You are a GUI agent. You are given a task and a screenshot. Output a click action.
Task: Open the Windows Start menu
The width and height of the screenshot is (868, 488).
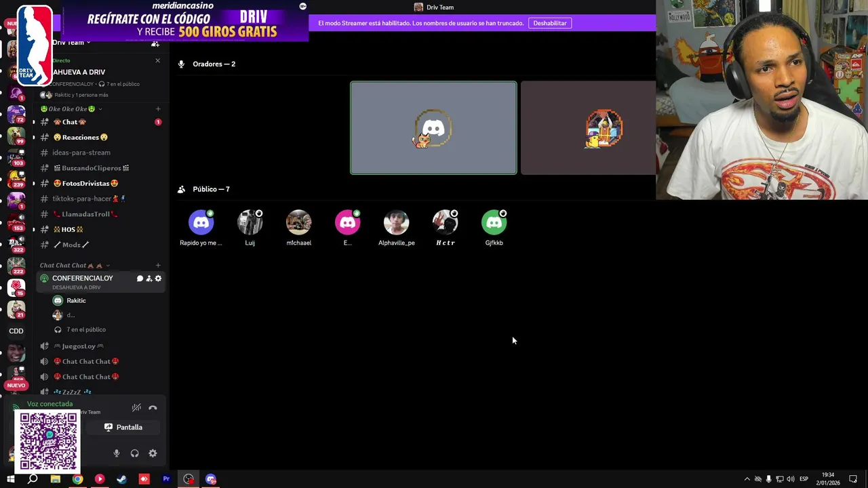(x=10, y=479)
